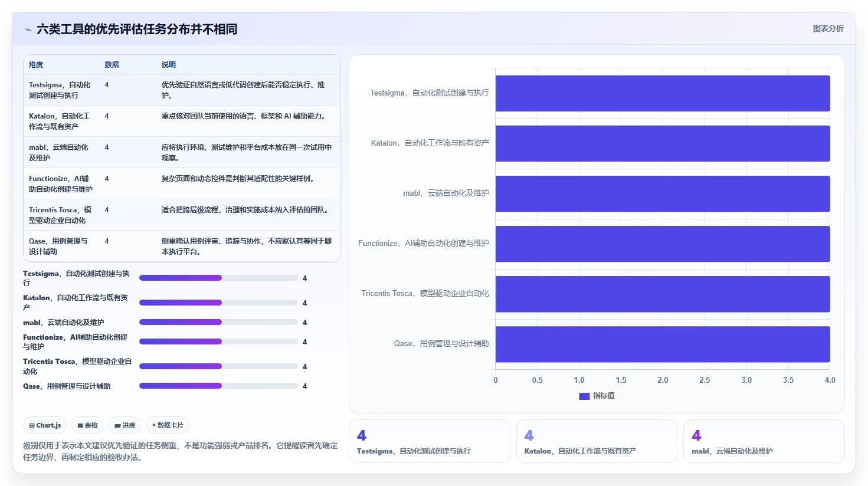Click the mabl progress bar
868x486 pixels.
coord(218,322)
